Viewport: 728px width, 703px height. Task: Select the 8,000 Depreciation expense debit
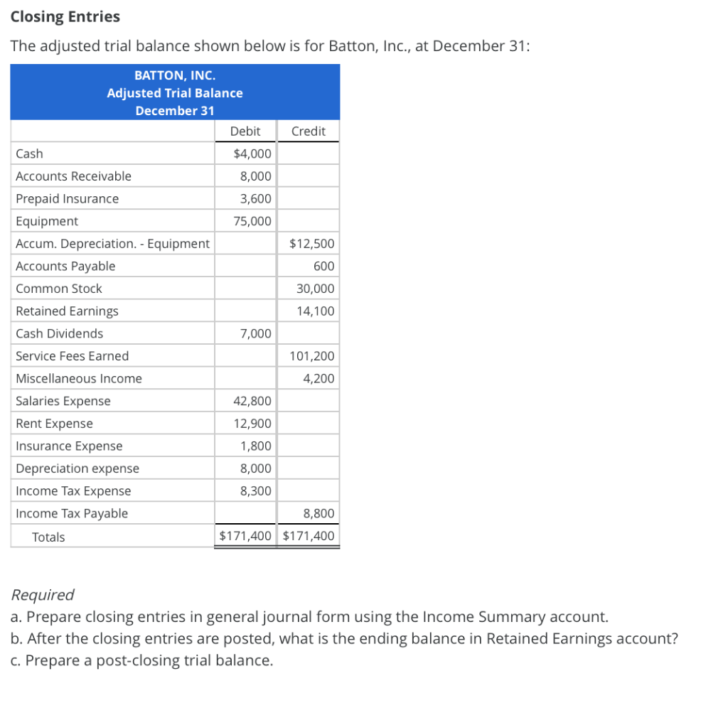pos(255,469)
